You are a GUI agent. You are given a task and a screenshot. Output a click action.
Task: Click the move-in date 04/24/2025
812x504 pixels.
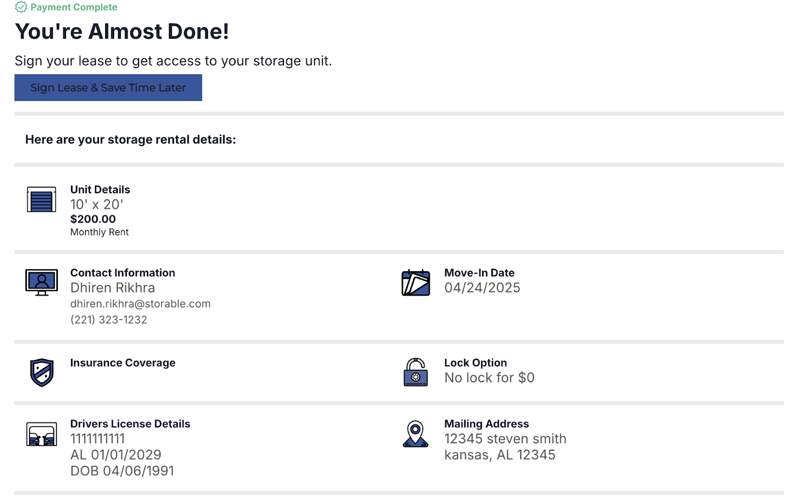pos(482,288)
